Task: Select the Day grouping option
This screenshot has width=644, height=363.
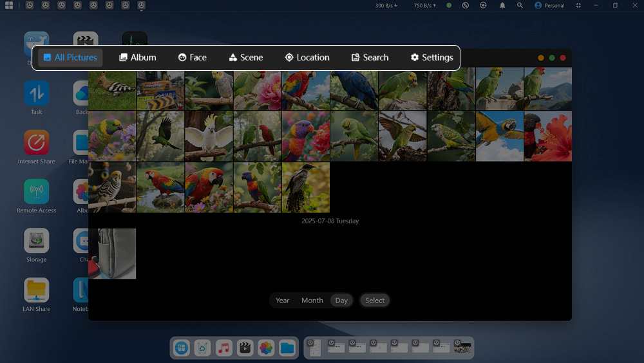Action: 341,301
